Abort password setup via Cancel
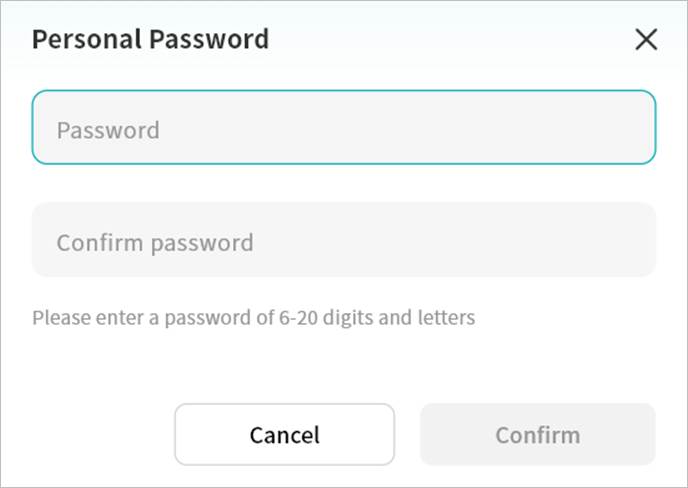688x488 pixels. tap(284, 435)
